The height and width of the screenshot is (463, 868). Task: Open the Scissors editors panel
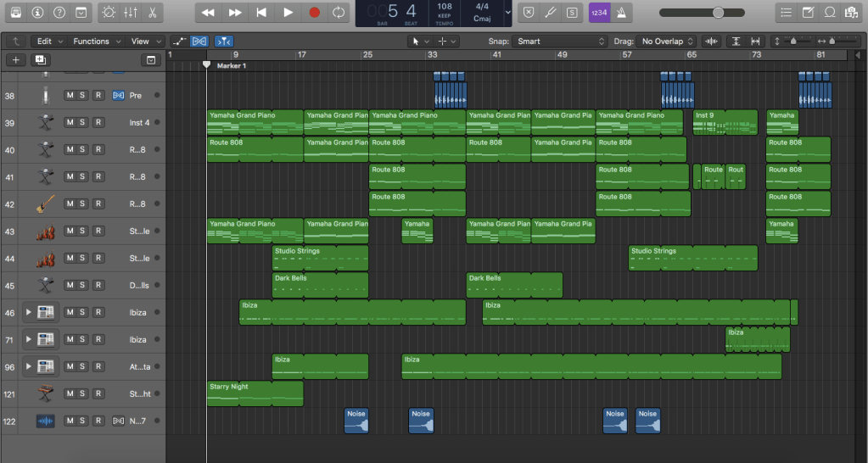[x=152, y=13]
